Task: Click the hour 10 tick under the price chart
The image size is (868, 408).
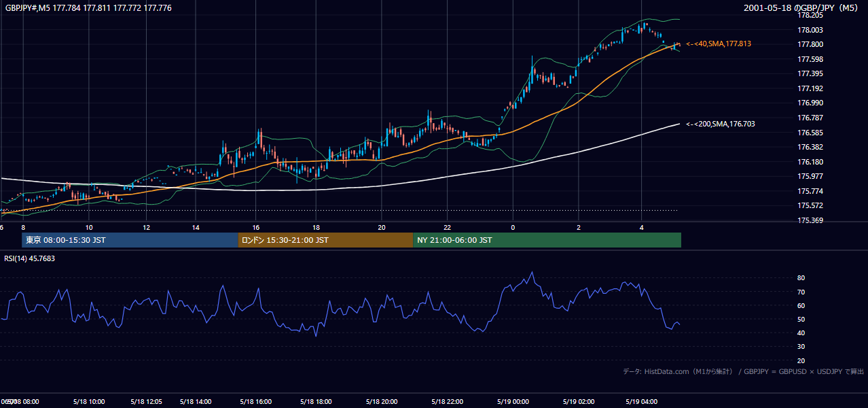Action: point(89,227)
